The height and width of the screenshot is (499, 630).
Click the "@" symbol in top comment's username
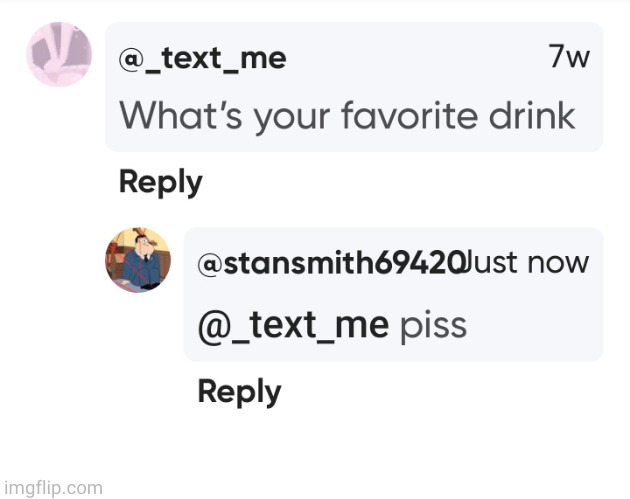(130, 59)
